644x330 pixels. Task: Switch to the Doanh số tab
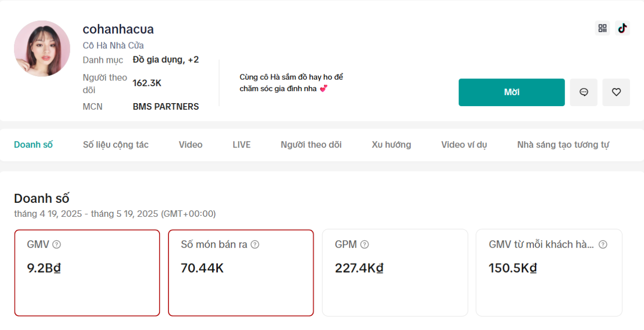33,145
